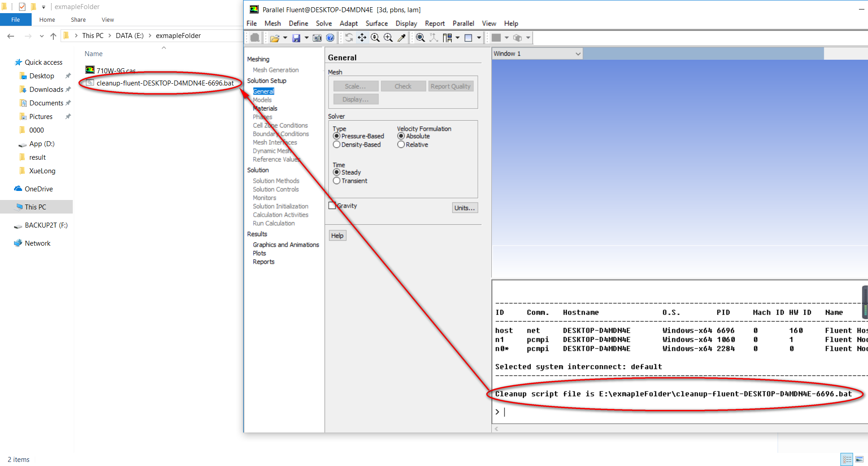
Task: Click the Units... button
Action: [x=465, y=208]
